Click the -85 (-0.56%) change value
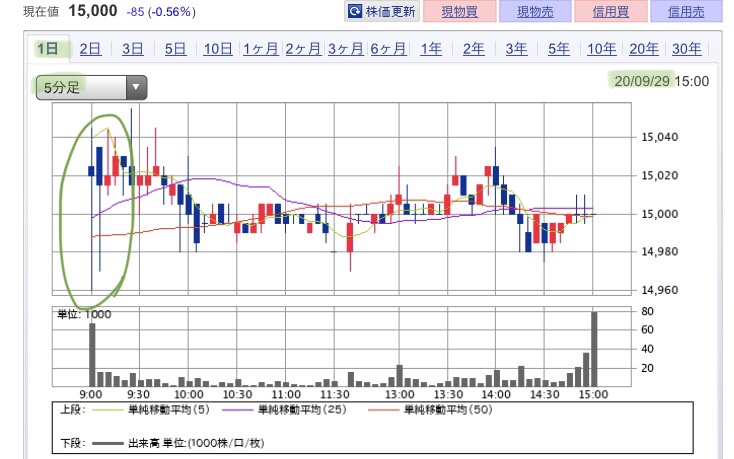This screenshot has height=459, width=734. pyautogui.click(x=161, y=12)
